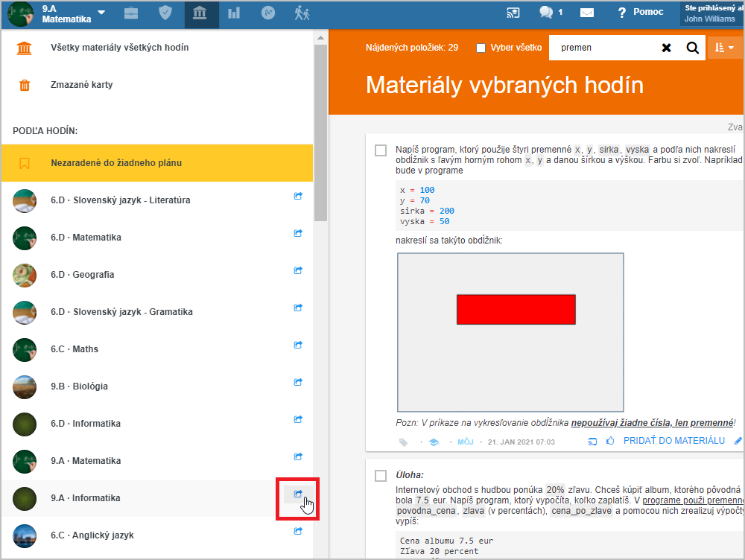Viewport: 745px width, 560px height.
Task: Click the pencil edit icon on first card
Action: pos(738,442)
